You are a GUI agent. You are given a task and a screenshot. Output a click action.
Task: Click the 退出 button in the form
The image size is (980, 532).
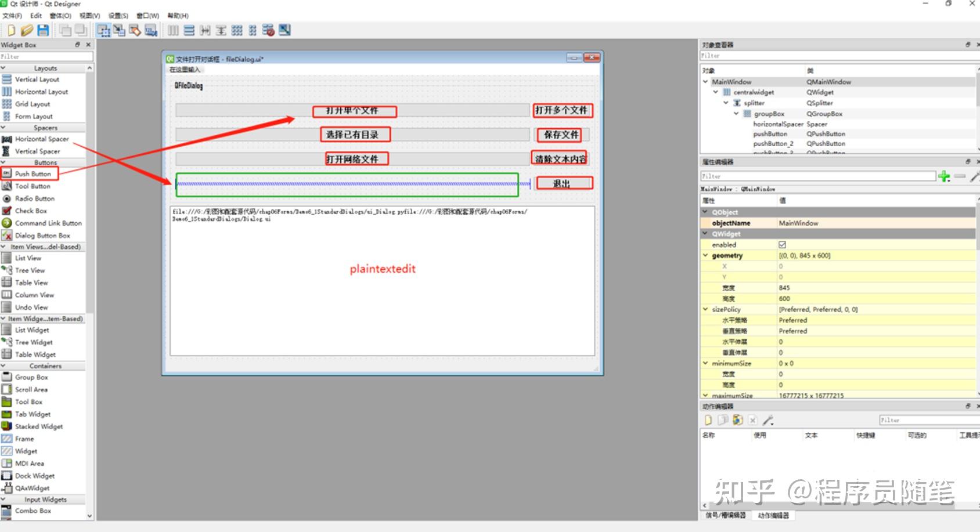[564, 182]
